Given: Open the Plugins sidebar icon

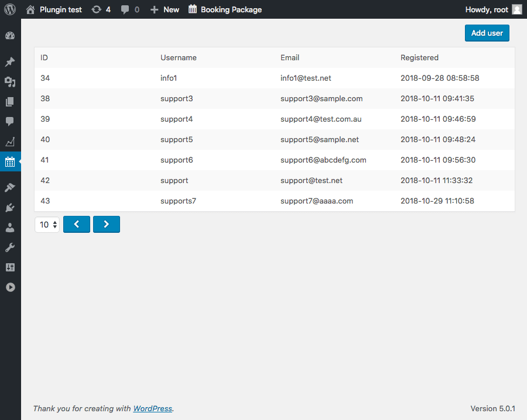Looking at the screenshot, I should [10, 208].
